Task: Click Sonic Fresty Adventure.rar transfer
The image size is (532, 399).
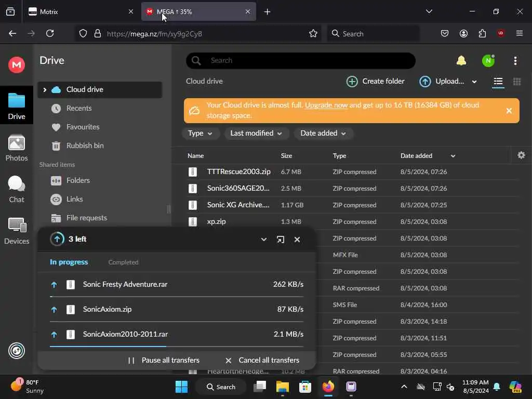Action: [177, 284]
